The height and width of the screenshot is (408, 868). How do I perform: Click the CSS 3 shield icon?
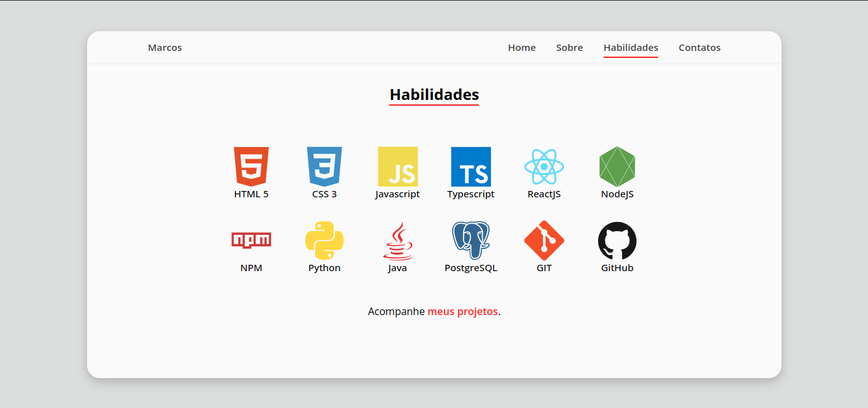click(x=324, y=167)
